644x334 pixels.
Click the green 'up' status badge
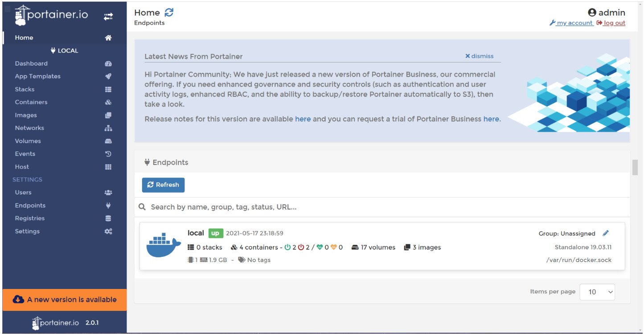(215, 233)
